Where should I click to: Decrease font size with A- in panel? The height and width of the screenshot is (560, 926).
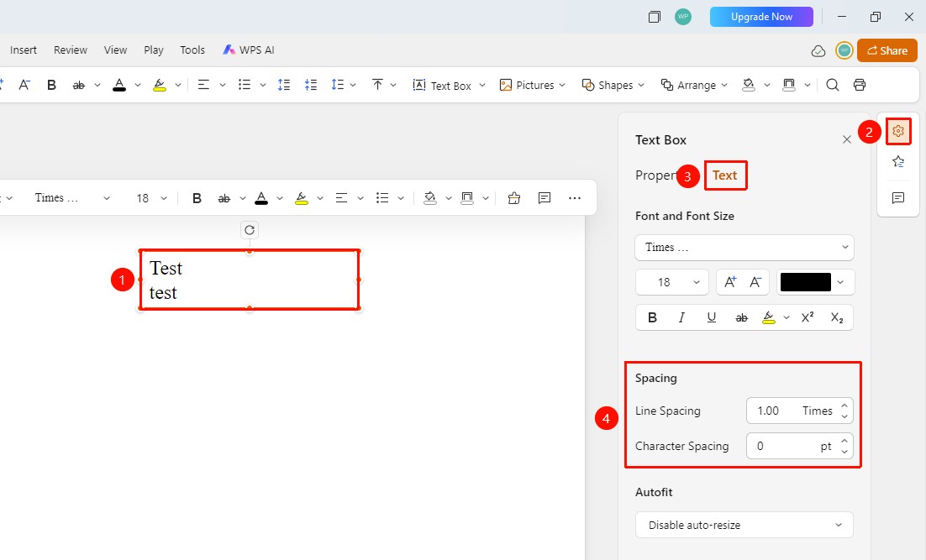(755, 282)
